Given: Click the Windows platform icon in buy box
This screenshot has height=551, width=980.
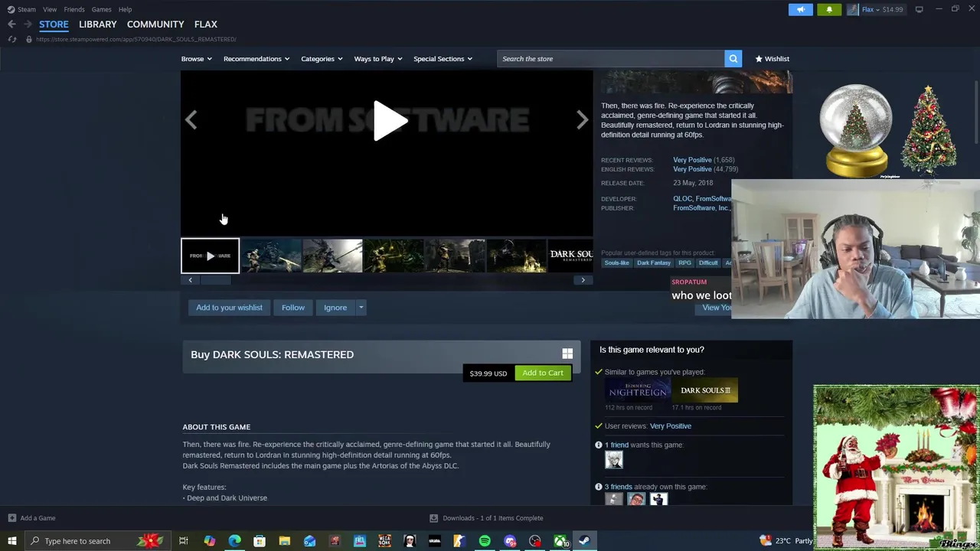Looking at the screenshot, I should (567, 354).
